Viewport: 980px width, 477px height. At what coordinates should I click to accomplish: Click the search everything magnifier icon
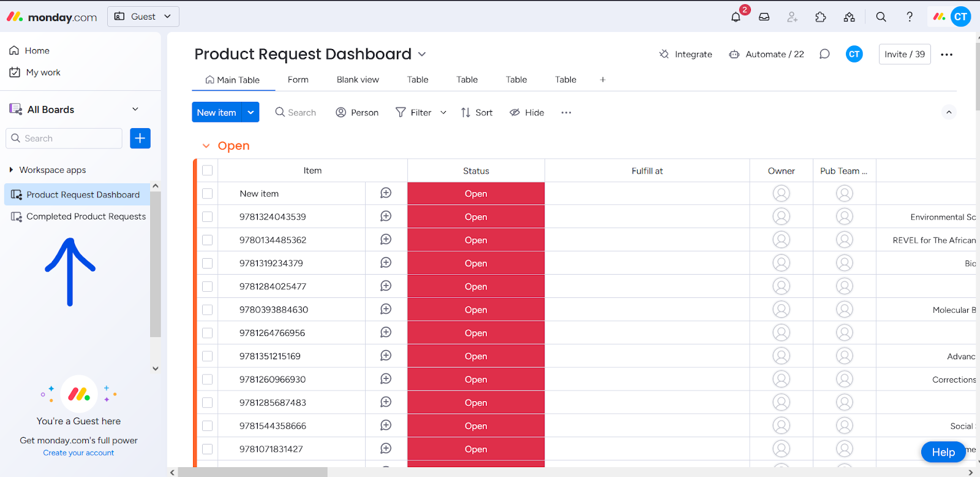[881, 17]
